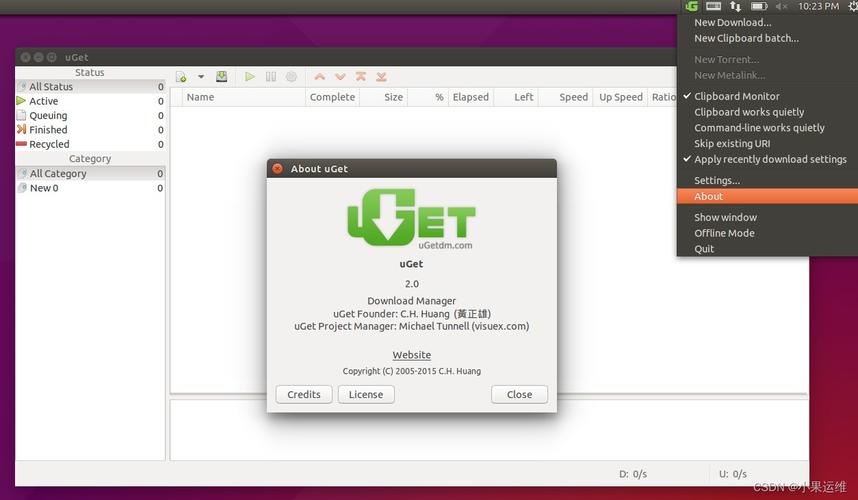Choose New Download... from tray menu

point(767,22)
